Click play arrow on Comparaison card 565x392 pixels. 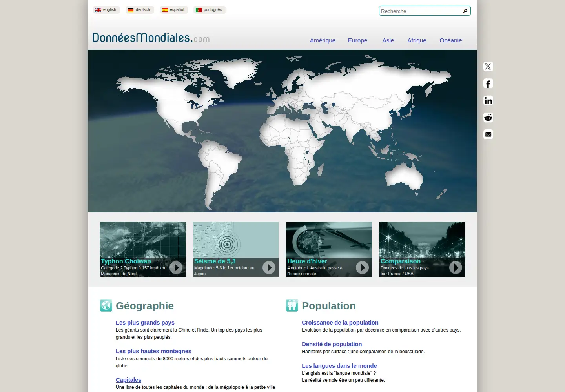point(456,267)
